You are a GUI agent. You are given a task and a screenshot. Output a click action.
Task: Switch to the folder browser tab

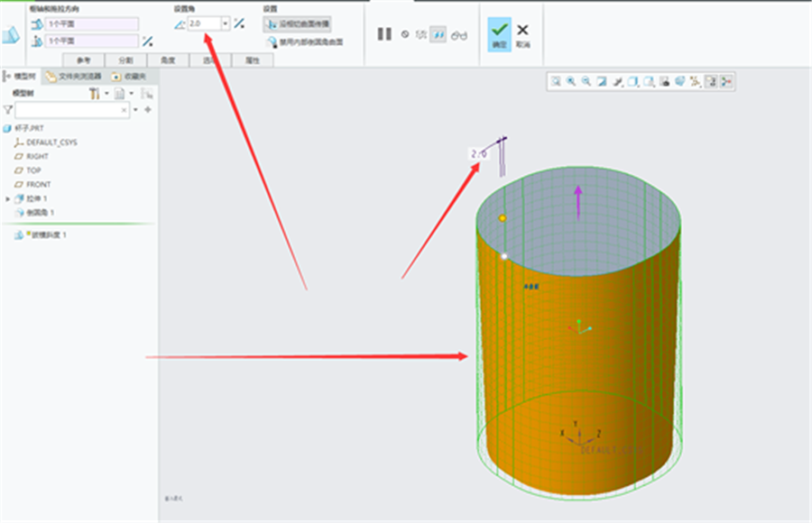pyautogui.click(x=74, y=77)
